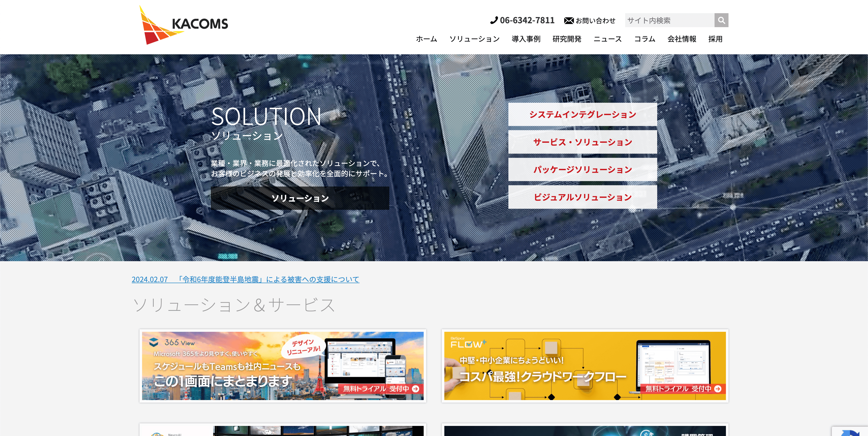
Task: Open the BeSpice FLOW workflow banner
Action: point(585,366)
